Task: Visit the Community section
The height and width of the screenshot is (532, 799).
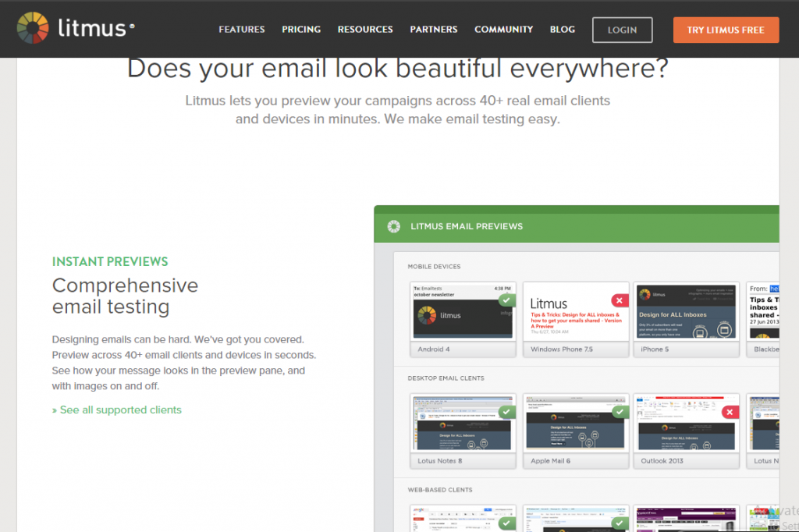Action: pos(503,30)
